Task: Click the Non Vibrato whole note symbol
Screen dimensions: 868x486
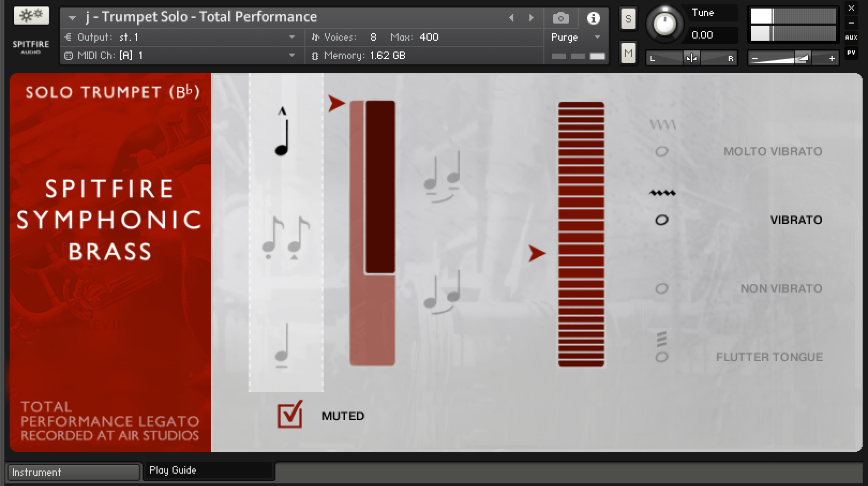Action: (x=662, y=289)
